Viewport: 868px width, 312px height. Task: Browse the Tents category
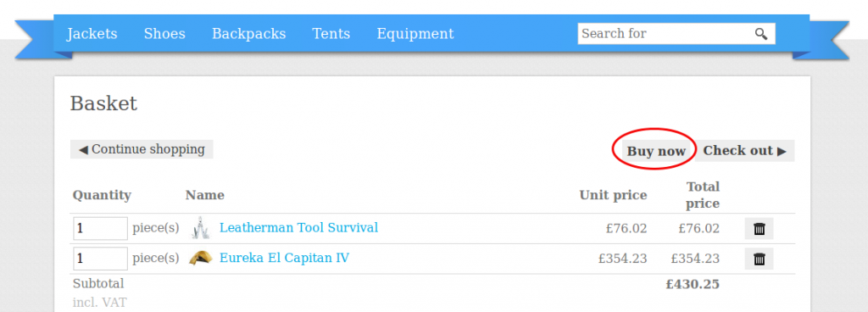click(x=331, y=34)
